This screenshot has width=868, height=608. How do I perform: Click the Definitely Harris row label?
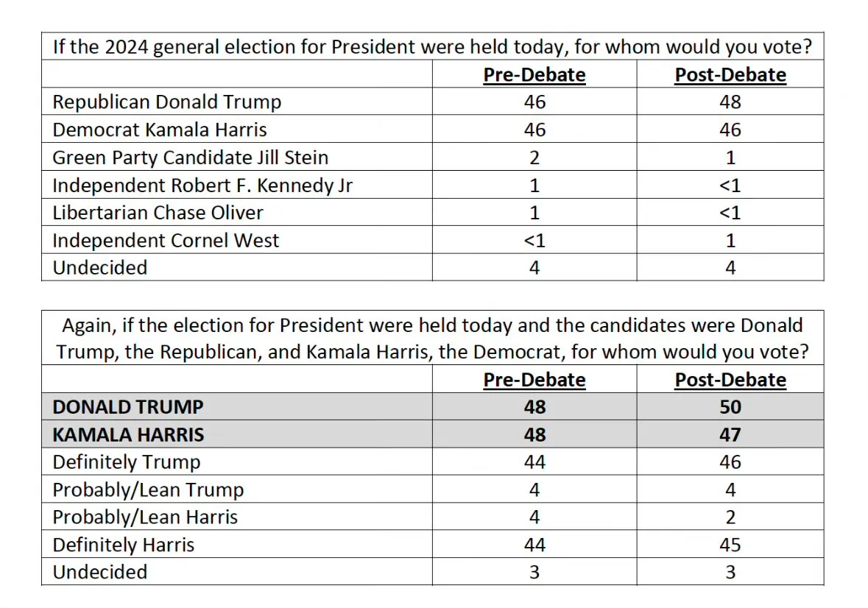click(124, 545)
